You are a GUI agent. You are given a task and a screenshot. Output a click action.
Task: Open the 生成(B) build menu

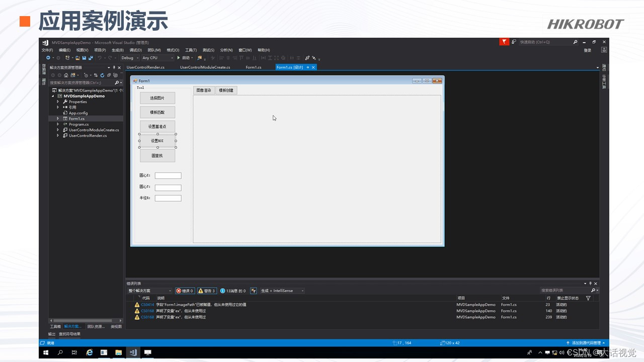coord(118,50)
